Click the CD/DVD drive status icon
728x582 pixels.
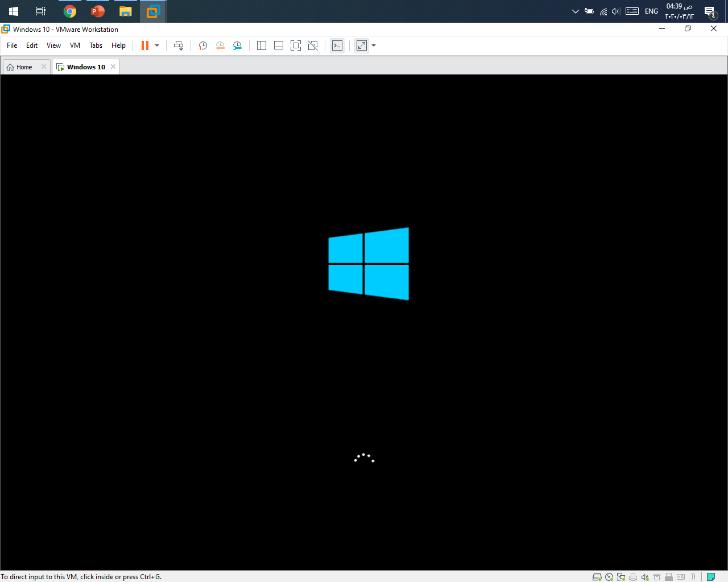[x=609, y=577]
